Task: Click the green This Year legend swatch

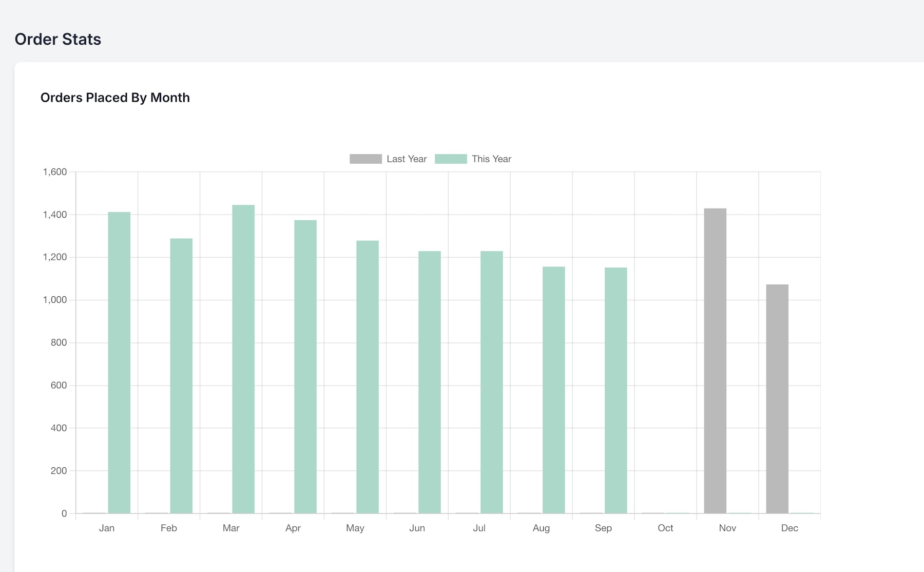Action: pos(451,159)
